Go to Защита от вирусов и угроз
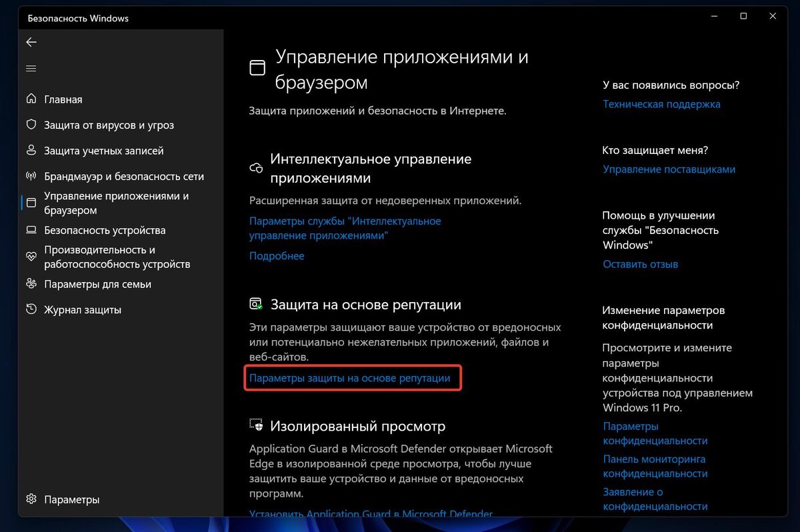Screen dimensions: 800x532 click(x=109, y=125)
